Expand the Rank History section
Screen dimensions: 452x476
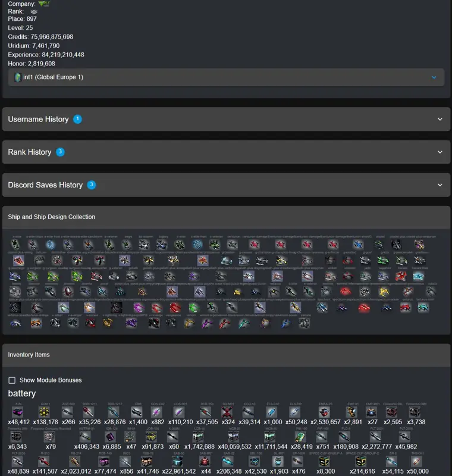227,152
